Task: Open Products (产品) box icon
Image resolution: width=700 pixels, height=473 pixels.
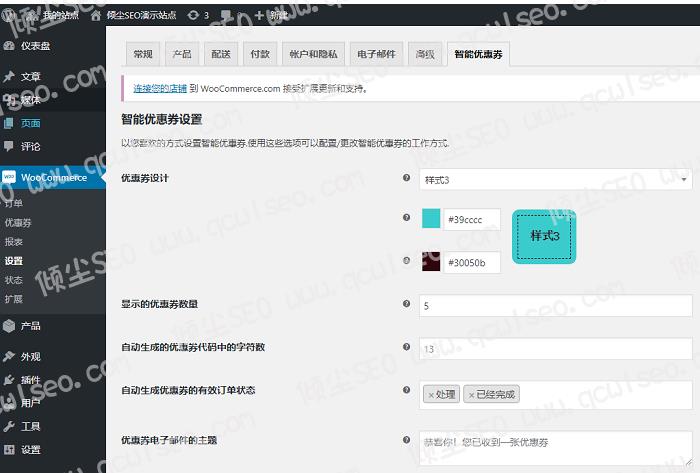Action: 9,326
